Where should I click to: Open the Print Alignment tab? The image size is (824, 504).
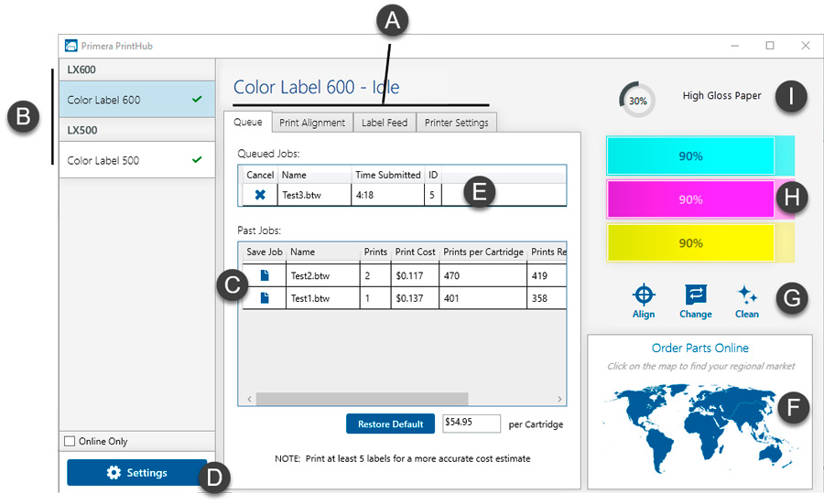point(312,123)
